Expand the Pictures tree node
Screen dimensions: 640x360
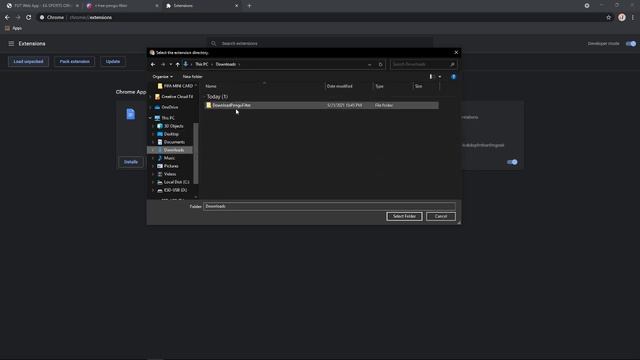[x=153, y=166]
